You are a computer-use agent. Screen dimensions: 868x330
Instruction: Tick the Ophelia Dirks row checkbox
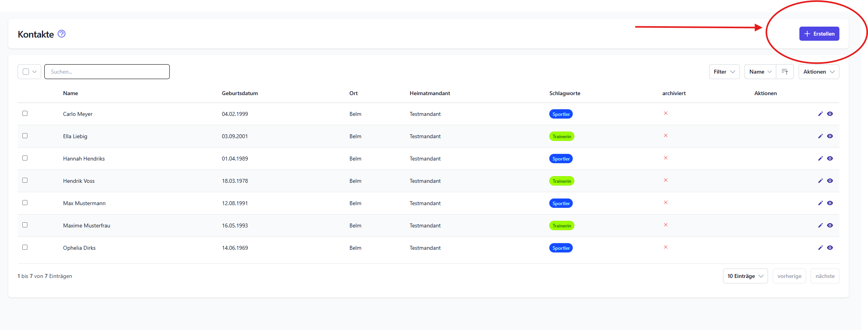tap(25, 247)
